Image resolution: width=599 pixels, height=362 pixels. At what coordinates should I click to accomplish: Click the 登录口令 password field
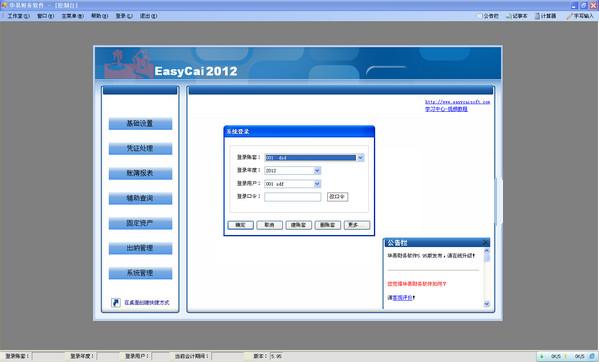click(x=293, y=197)
